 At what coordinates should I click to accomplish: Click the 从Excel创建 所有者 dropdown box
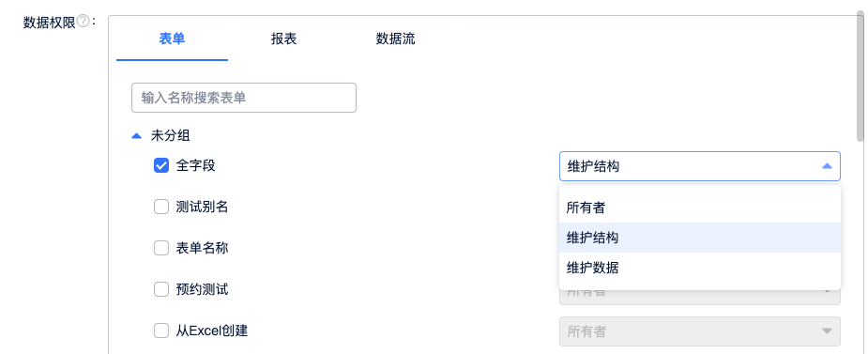(x=700, y=331)
